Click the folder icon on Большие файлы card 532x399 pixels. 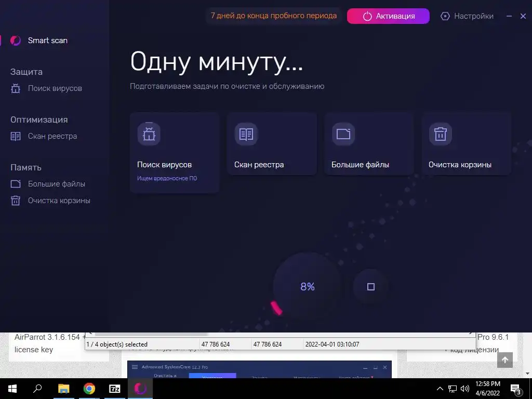tap(343, 134)
